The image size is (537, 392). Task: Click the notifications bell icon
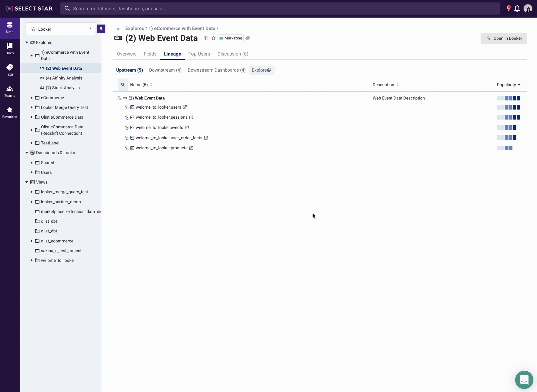tap(517, 8)
